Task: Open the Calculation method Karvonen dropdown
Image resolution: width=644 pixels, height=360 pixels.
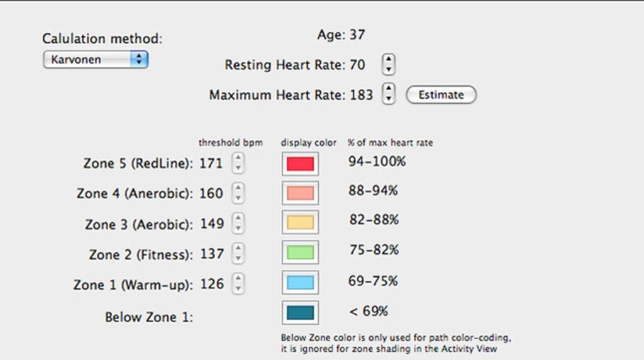Action: point(96,60)
